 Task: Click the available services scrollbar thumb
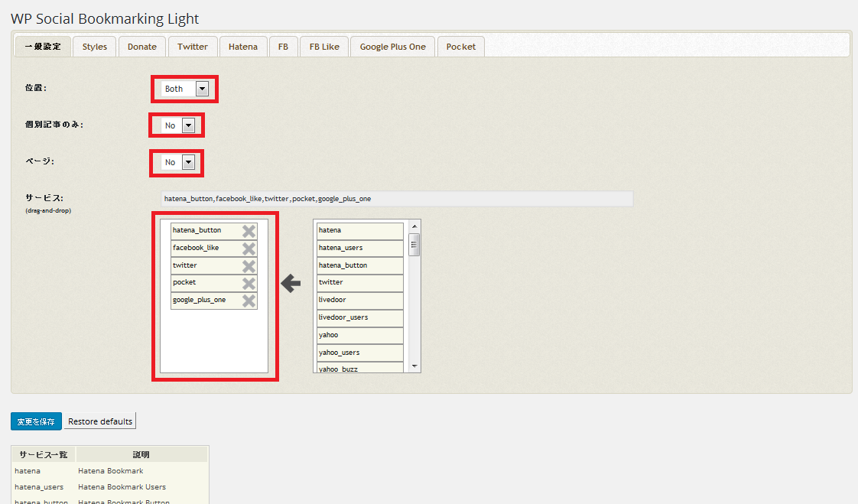(414, 245)
